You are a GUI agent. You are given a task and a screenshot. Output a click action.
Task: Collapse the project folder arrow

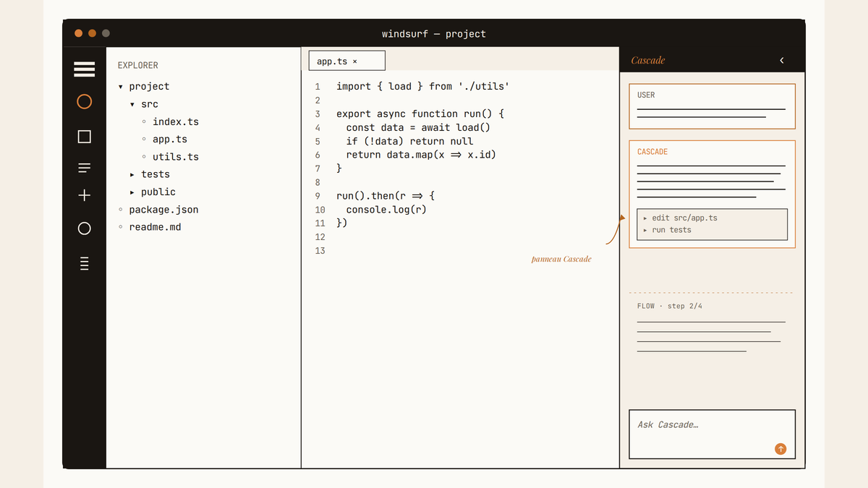click(121, 87)
